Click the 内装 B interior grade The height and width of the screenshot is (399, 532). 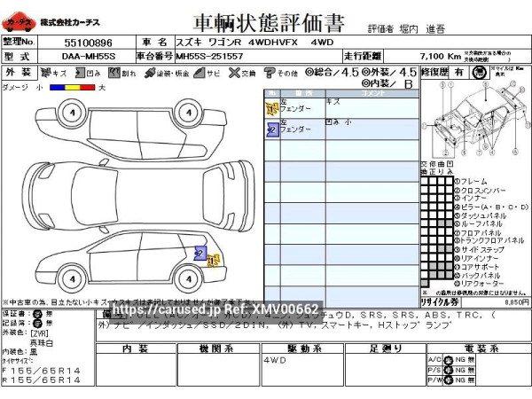tap(387, 84)
